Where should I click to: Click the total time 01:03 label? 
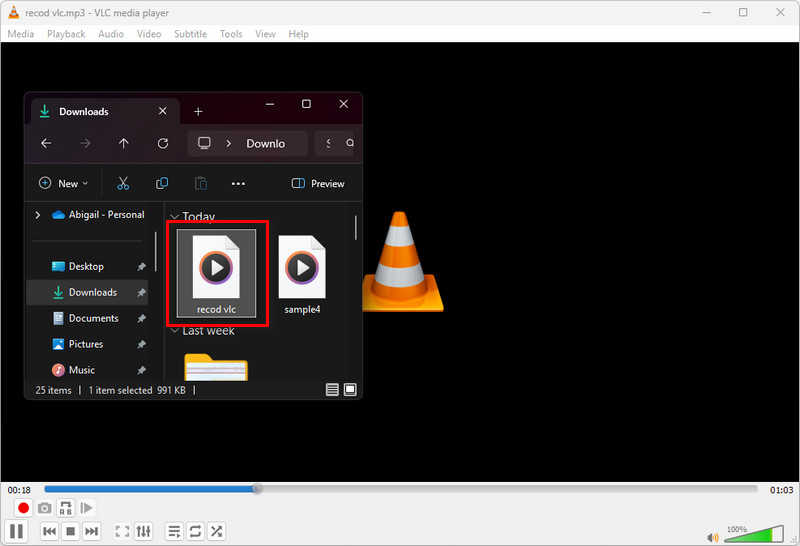781,490
